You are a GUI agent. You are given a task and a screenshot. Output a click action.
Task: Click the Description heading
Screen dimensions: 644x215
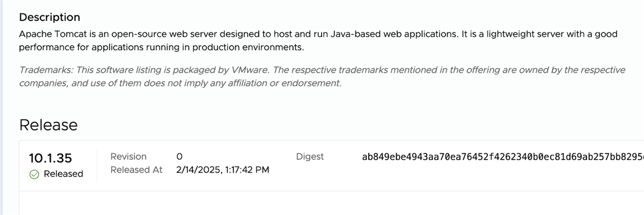pyautogui.click(x=49, y=18)
